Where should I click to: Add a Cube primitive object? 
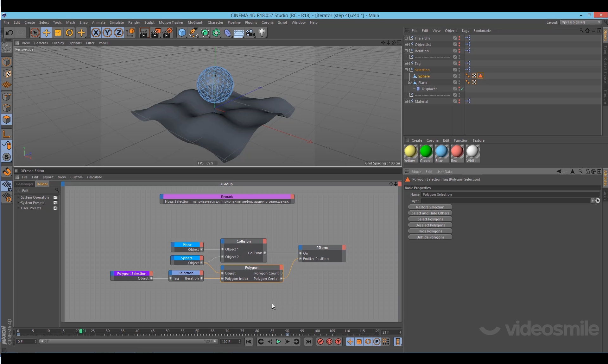coord(182,33)
